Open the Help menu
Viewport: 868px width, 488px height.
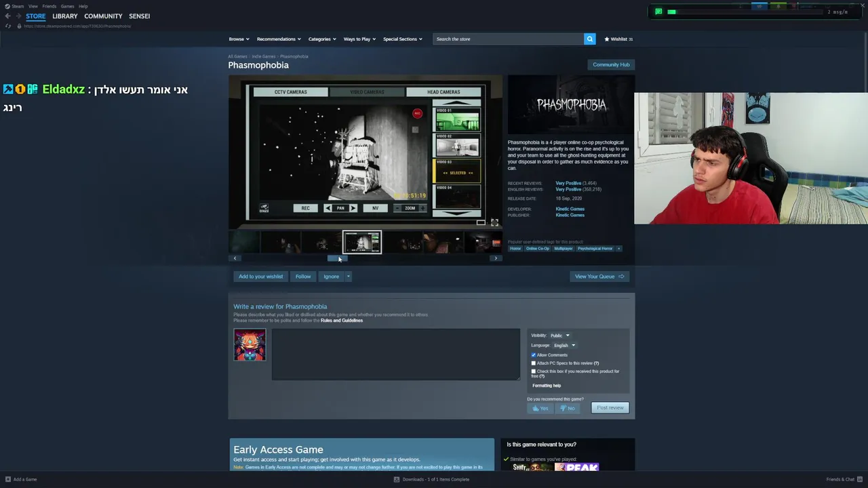point(83,6)
